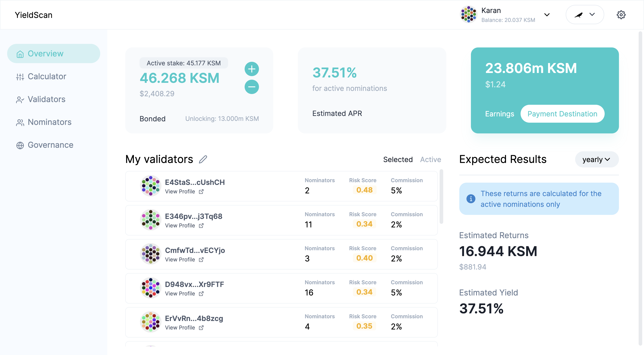Click the validators list scrollbar
Image resolution: width=644 pixels, height=355 pixels.
pos(441,196)
